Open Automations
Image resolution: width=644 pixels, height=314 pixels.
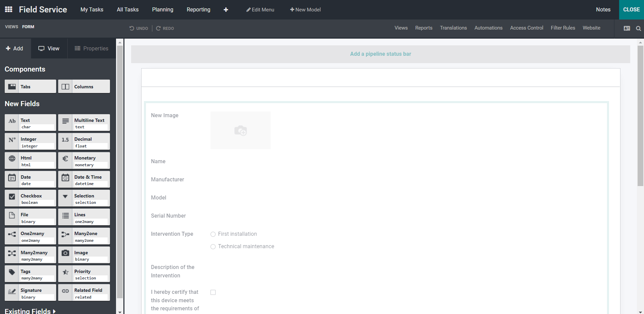click(x=488, y=28)
